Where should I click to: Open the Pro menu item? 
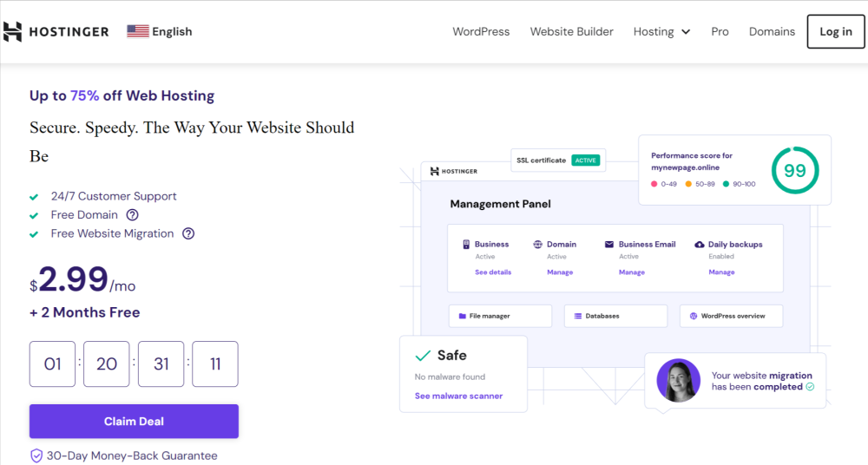(720, 31)
